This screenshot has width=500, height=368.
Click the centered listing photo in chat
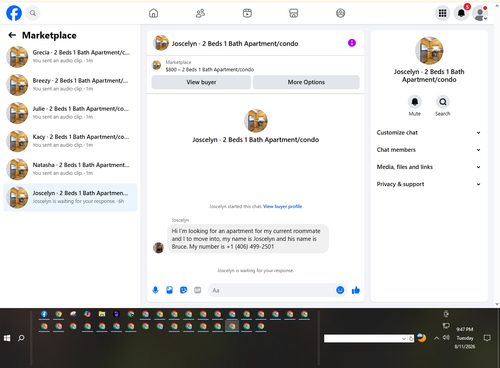point(256,121)
